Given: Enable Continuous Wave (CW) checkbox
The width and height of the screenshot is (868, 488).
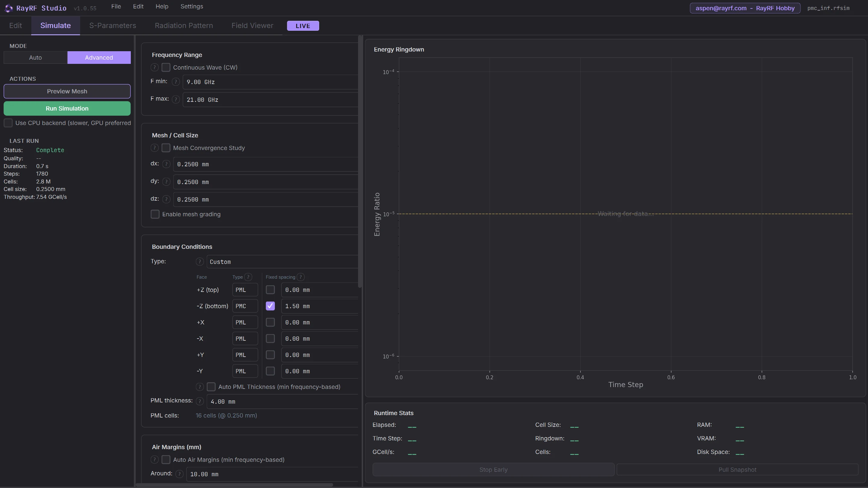Looking at the screenshot, I should pyautogui.click(x=166, y=67).
